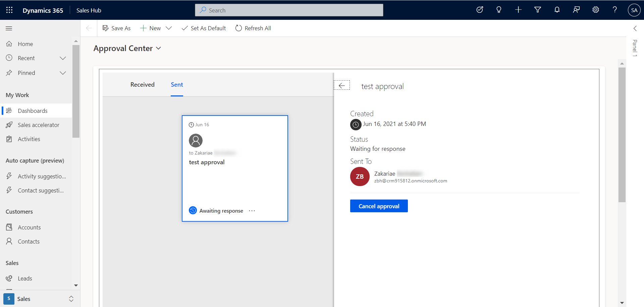
Task: Open the Office app launcher waffle menu
Action: [9, 10]
